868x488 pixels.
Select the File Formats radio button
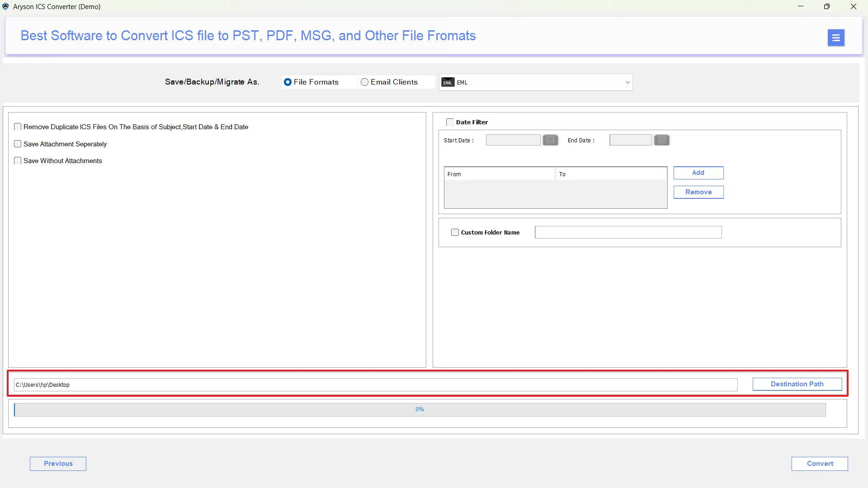click(288, 82)
